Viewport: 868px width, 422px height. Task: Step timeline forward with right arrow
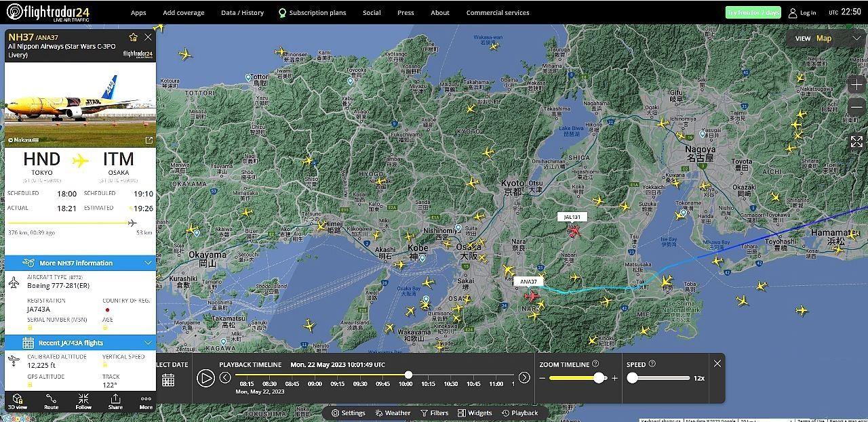(x=524, y=378)
